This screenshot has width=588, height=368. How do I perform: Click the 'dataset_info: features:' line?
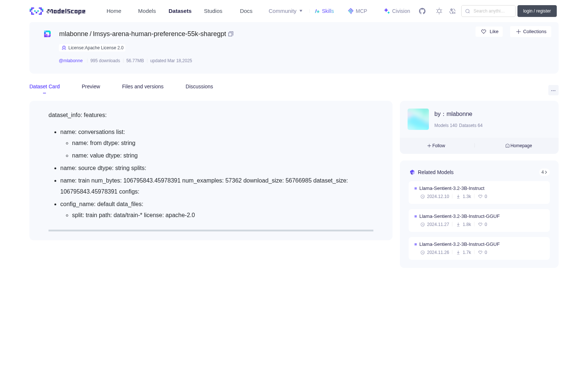click(78, 115)
